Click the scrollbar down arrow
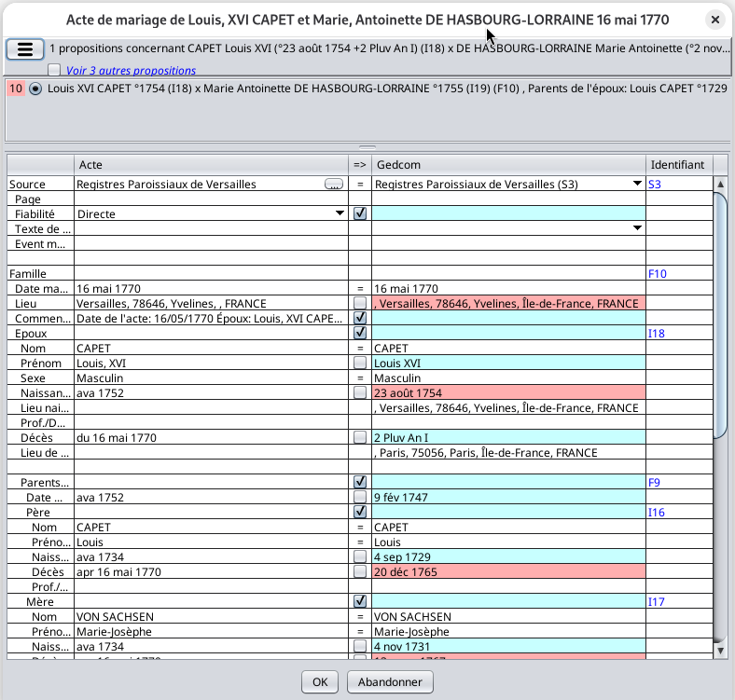 [720, 651]
